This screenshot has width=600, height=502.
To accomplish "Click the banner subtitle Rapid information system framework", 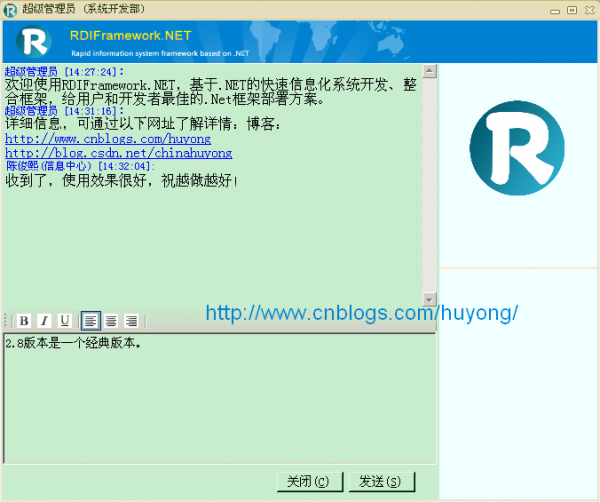I will click(160, 54).
